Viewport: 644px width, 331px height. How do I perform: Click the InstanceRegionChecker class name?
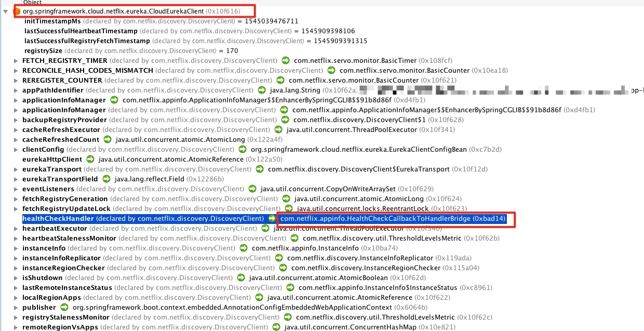[366, 268]
